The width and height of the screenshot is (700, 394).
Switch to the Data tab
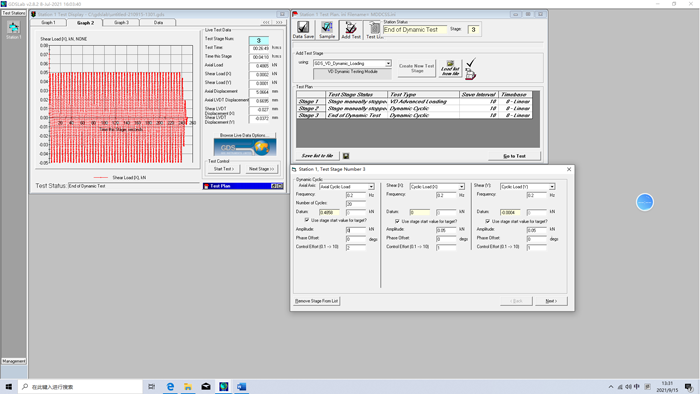click(x=158, y=22)
